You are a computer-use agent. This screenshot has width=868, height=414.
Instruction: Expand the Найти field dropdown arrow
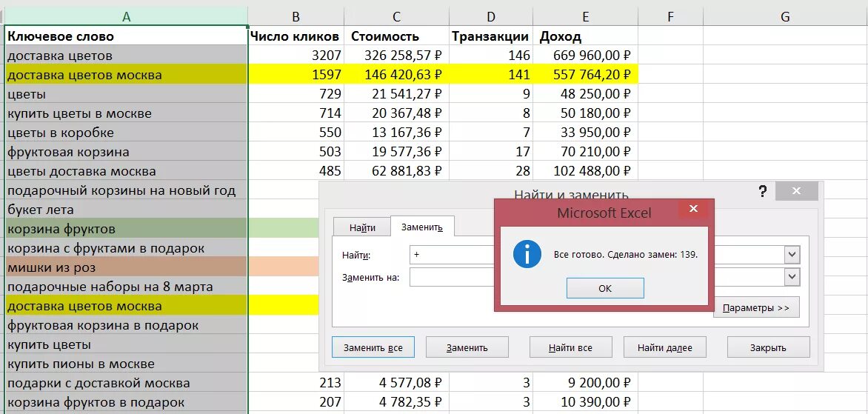[792, 256]
